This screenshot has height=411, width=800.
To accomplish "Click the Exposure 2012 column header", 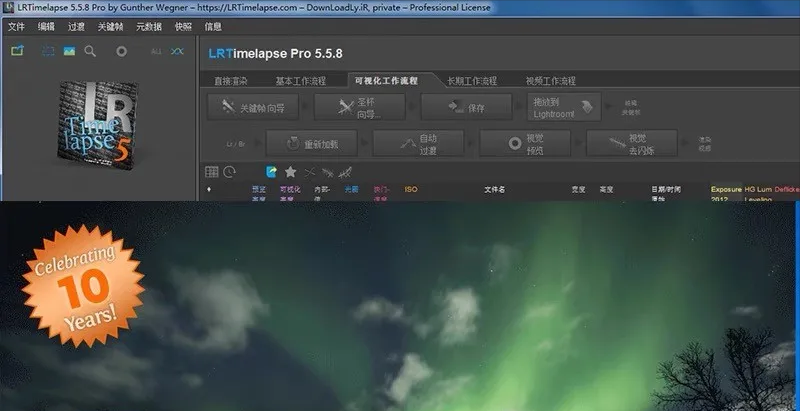I will click(726, 194).
